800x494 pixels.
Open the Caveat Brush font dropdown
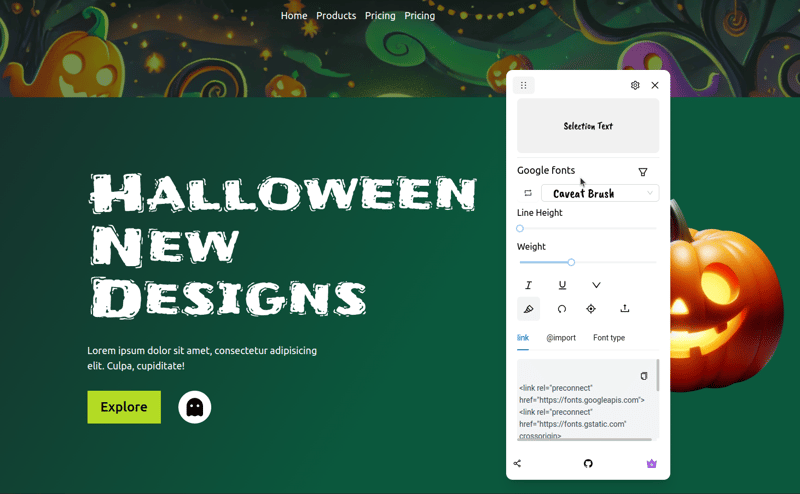coord(600,193)
